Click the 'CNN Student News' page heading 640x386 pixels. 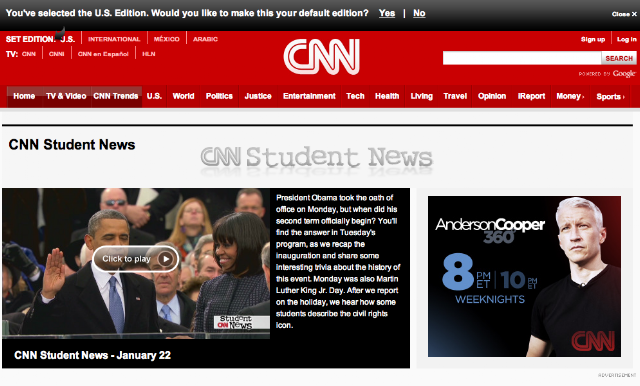pyautogui.click(x=72, y=144)
